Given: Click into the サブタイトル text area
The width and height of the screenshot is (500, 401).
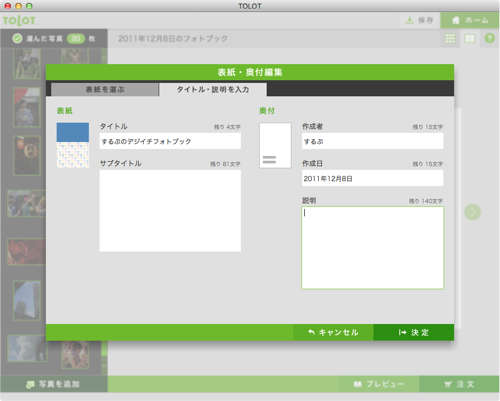Looking at the screenshot, I should [170, 211].
